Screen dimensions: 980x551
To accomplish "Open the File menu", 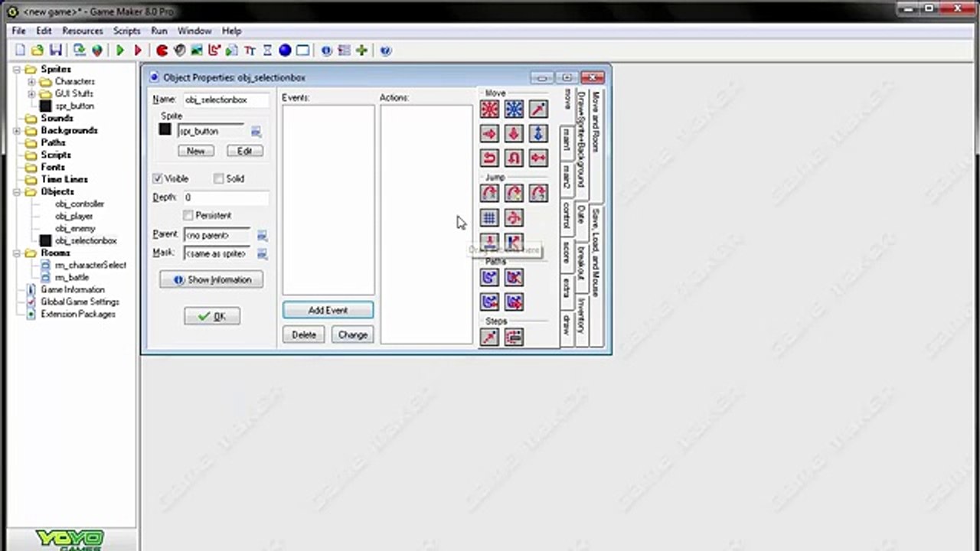I will tap(19, 31).
